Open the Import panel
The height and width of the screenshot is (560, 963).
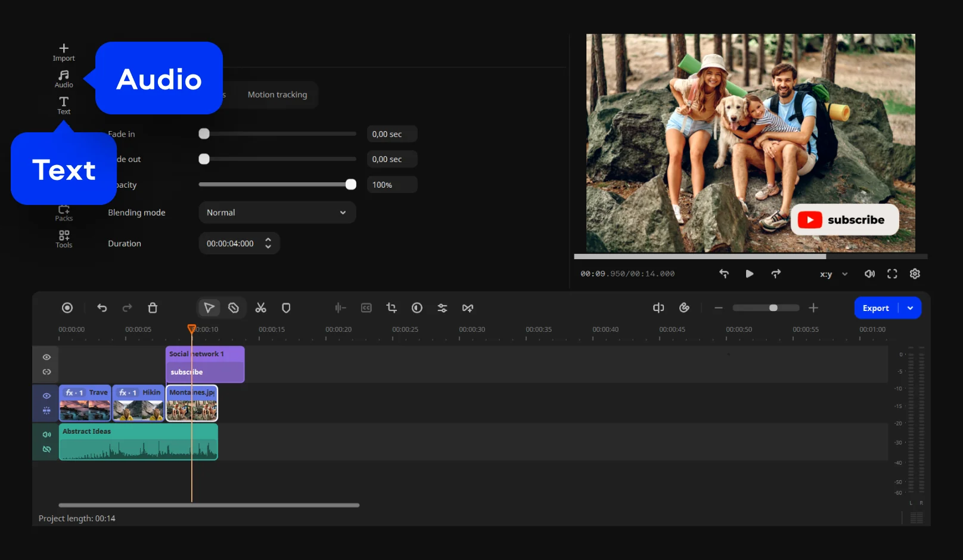(x=64, y=52)
